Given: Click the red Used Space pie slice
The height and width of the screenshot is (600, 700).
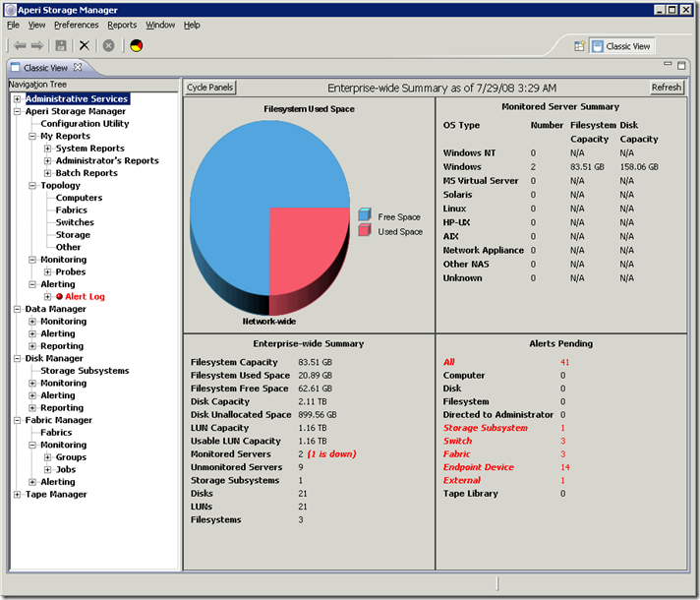Looking at the screenshot, I should point(304,250).
